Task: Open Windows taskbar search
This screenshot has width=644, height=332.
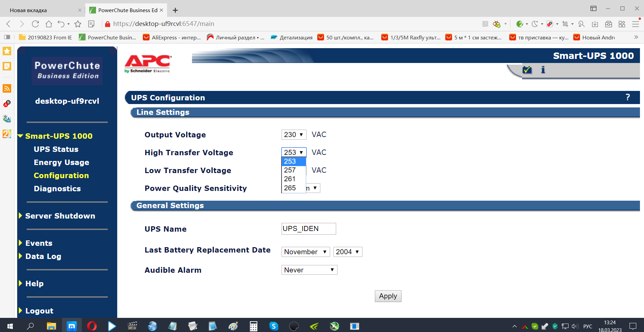Action: tap(31, 326)
